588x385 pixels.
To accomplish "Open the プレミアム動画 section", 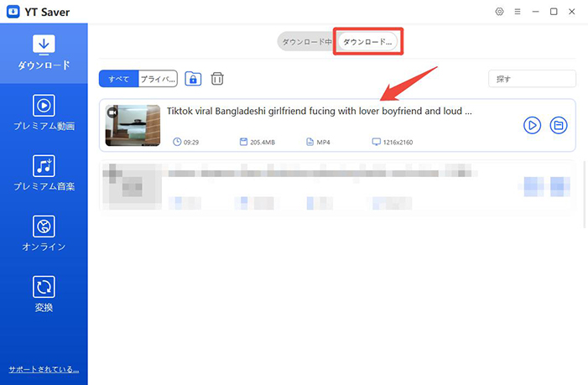I will (44, 112).
